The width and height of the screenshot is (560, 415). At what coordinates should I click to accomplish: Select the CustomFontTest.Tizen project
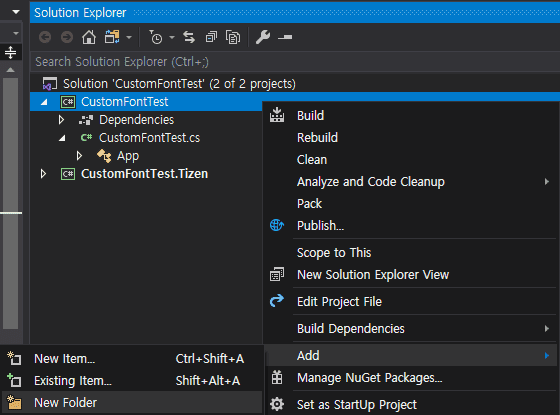pos(144,174)
